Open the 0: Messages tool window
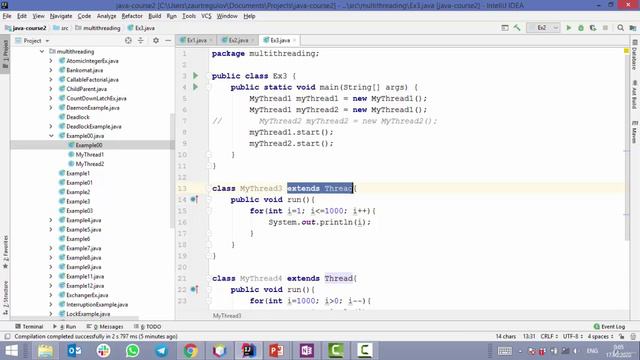640x360 pixels. pos(105,327)
